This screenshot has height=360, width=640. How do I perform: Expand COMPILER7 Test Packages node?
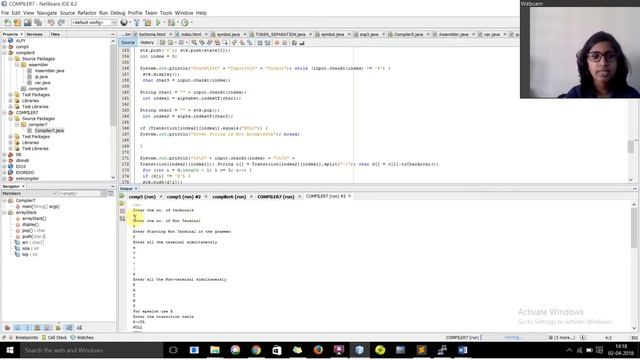coord(11,137)
